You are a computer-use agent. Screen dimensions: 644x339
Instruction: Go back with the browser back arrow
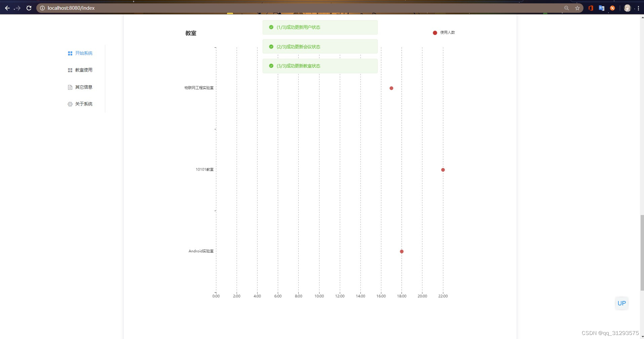click(7, 8)
